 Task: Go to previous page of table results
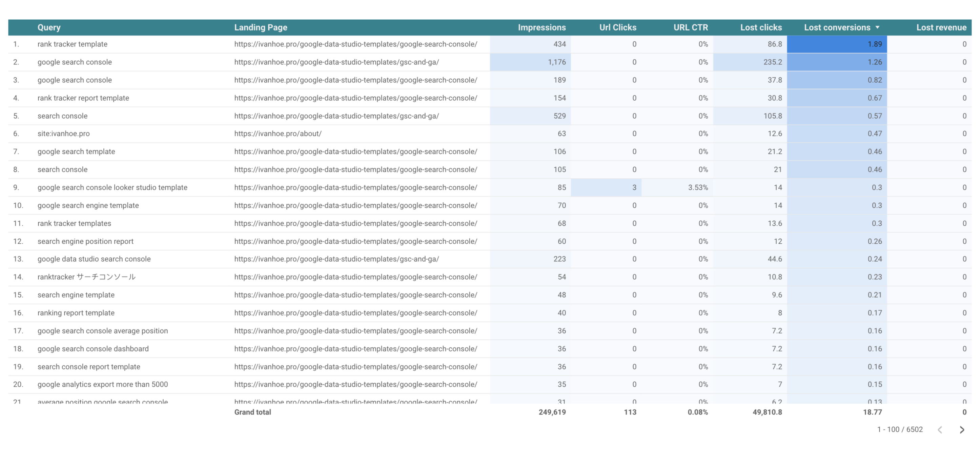[x=940, y=430]
